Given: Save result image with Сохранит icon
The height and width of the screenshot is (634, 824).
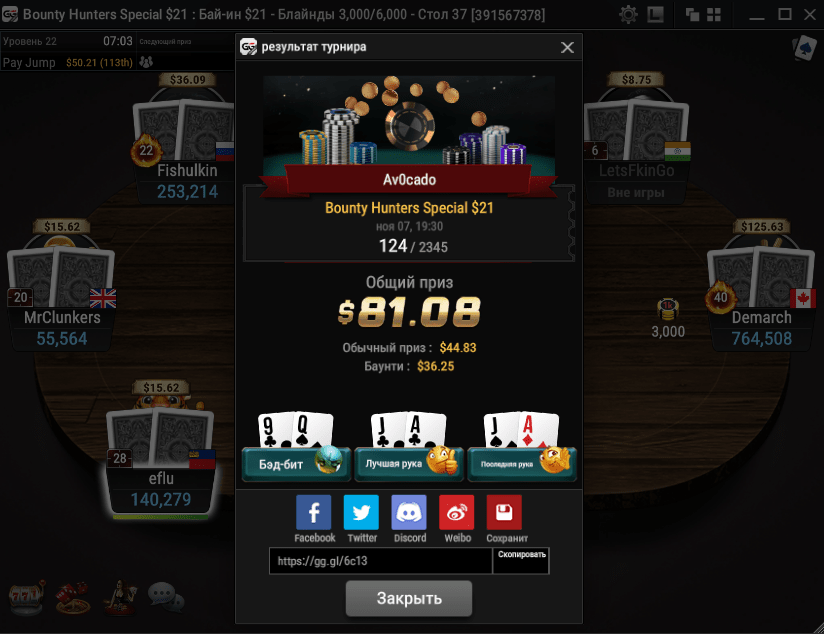Looking at the screenshot, I should (x=504, y=512).
